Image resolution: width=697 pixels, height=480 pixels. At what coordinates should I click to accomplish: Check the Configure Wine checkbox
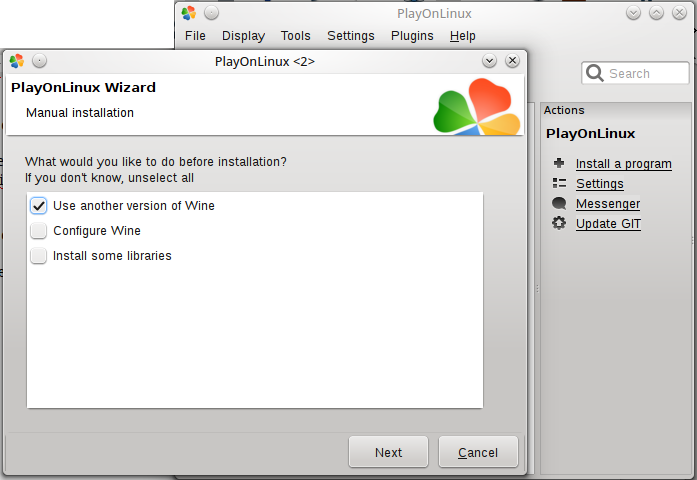click(x=39, y=231)
